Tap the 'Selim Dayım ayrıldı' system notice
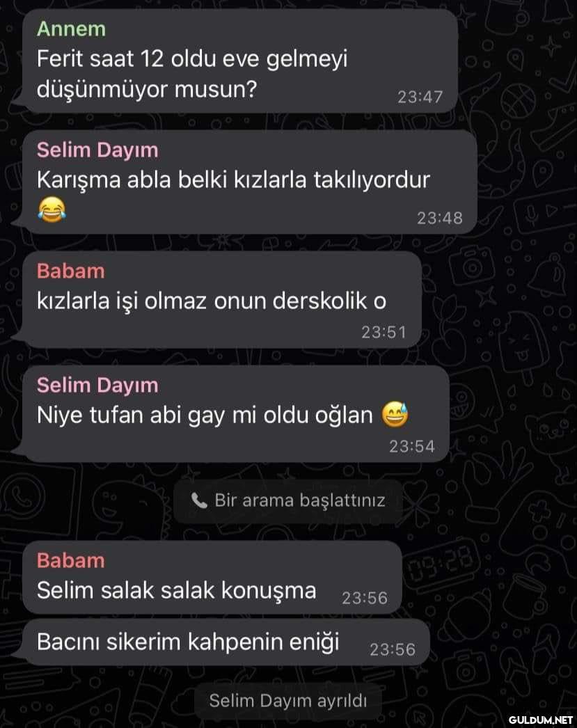 pos(287,701)
